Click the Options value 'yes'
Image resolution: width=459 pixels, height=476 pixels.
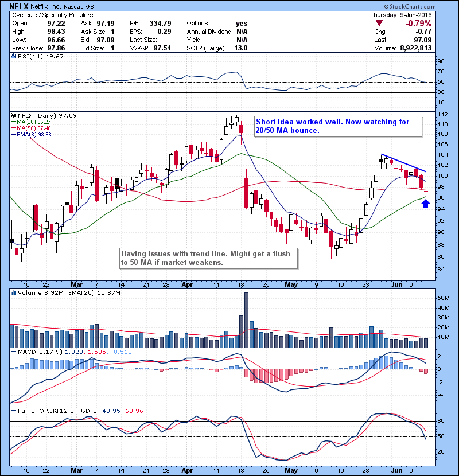tap(242, 24)
